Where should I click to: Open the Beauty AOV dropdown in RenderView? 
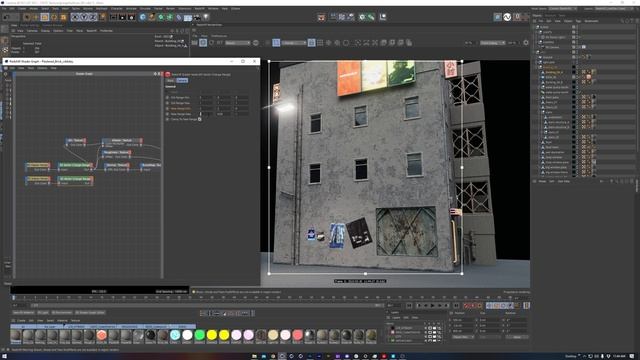(238, 42)
